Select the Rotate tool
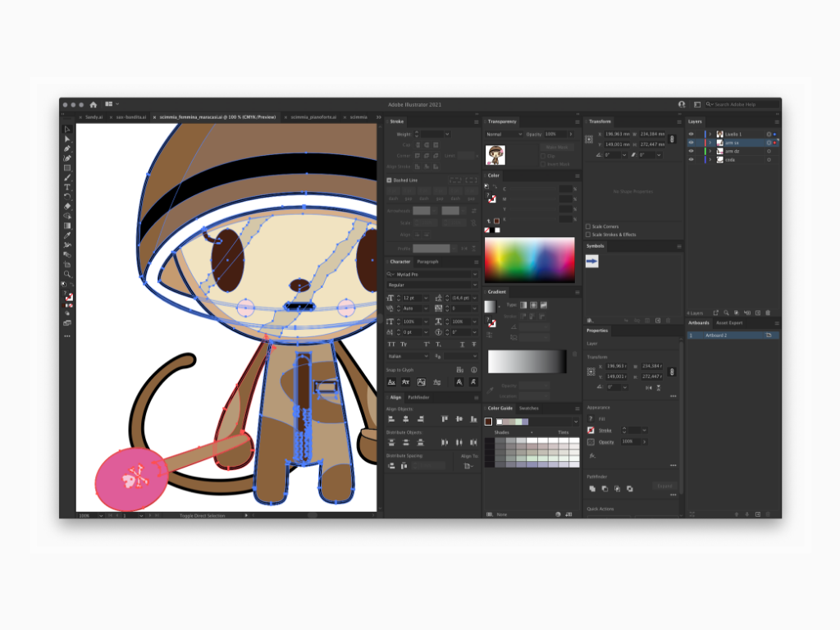Image resolution: width=840 pixels, height=630 pixels. click(67, 197)
